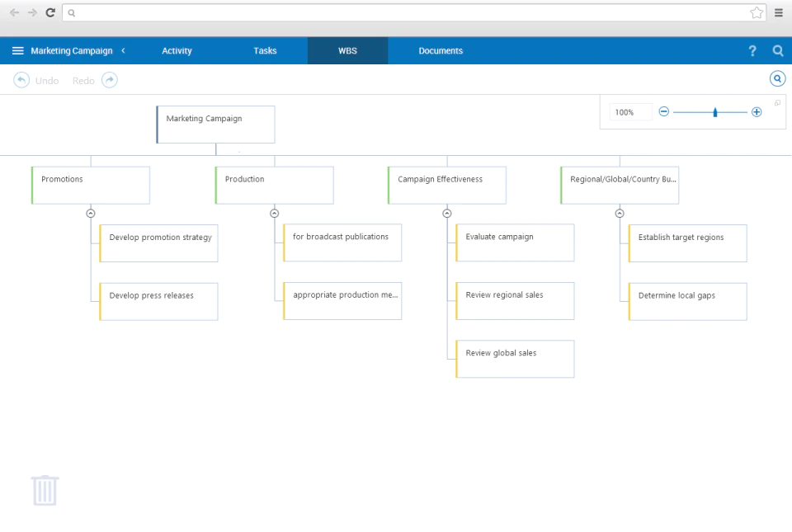Image resolution: width=792 pixels, height=532 pixels.
Task: Click the Redo text label
Action: 83,81
